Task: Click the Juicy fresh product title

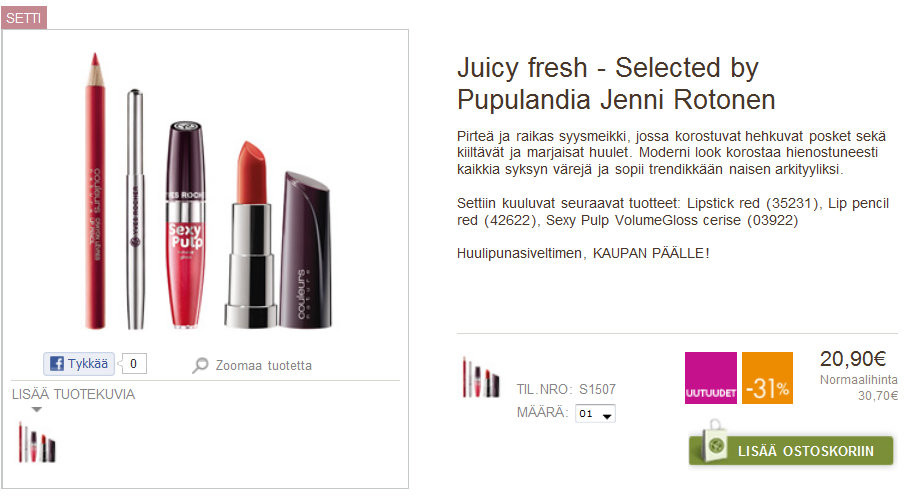Action: click(616, 84)
